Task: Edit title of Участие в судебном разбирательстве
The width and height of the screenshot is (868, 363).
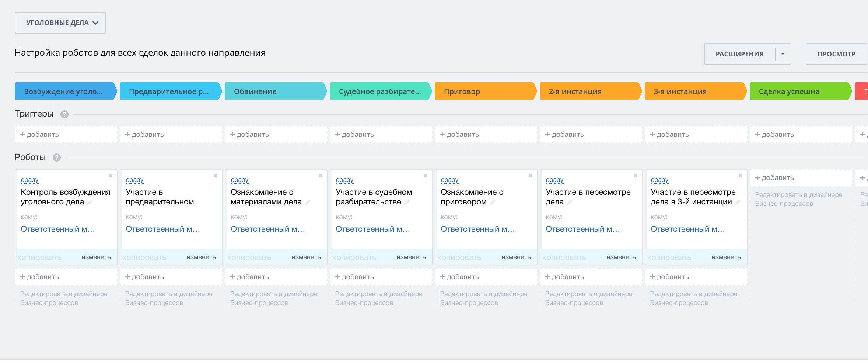Action: tap(407, 202)
